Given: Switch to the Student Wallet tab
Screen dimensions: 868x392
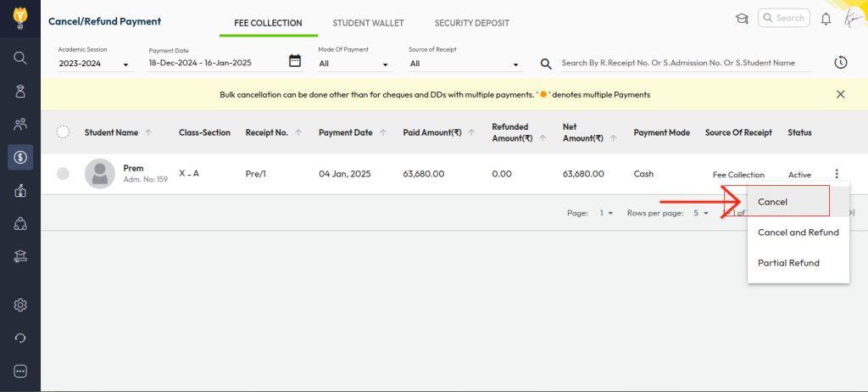Looking at the screenshot, I should coord(368,23).
